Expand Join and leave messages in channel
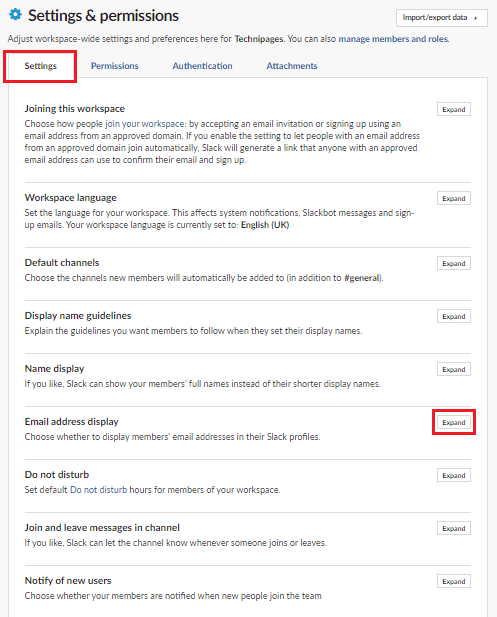 pos(454,528)
